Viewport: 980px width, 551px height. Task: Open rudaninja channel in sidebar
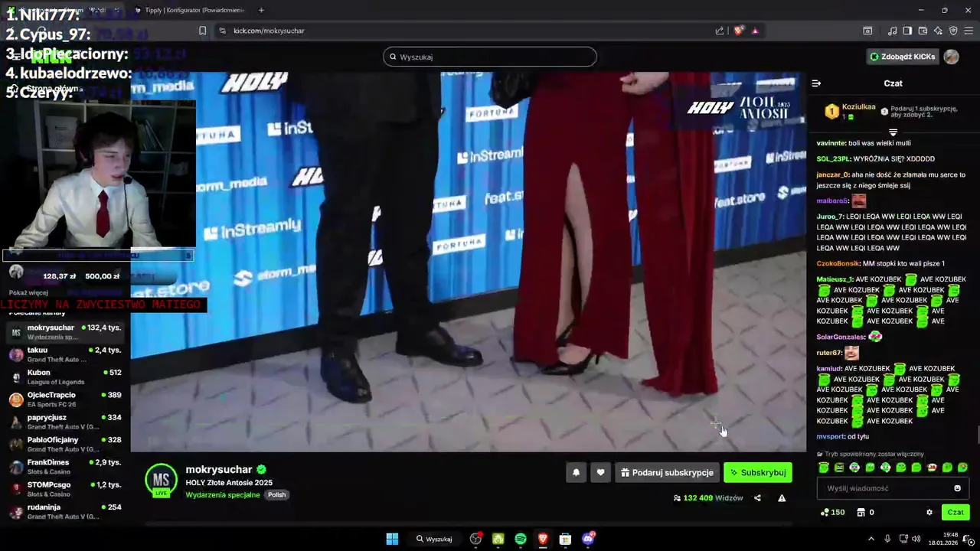[65, 511]
